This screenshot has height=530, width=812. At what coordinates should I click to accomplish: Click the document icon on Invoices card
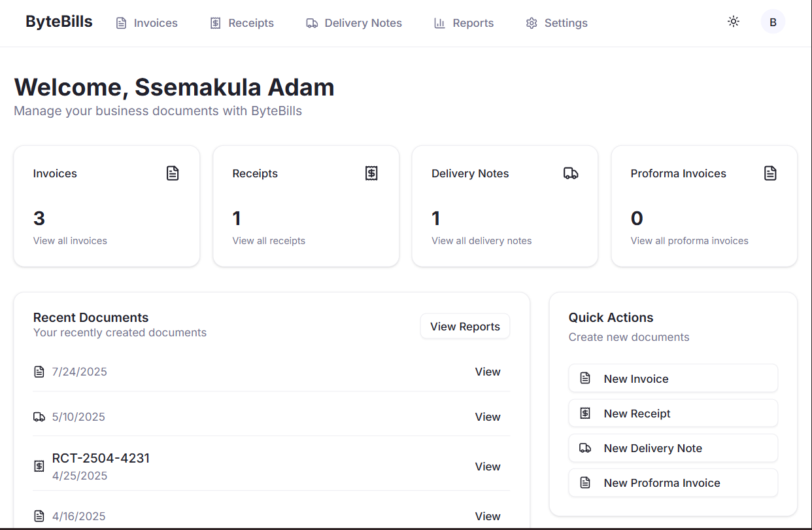pos(173,173)
